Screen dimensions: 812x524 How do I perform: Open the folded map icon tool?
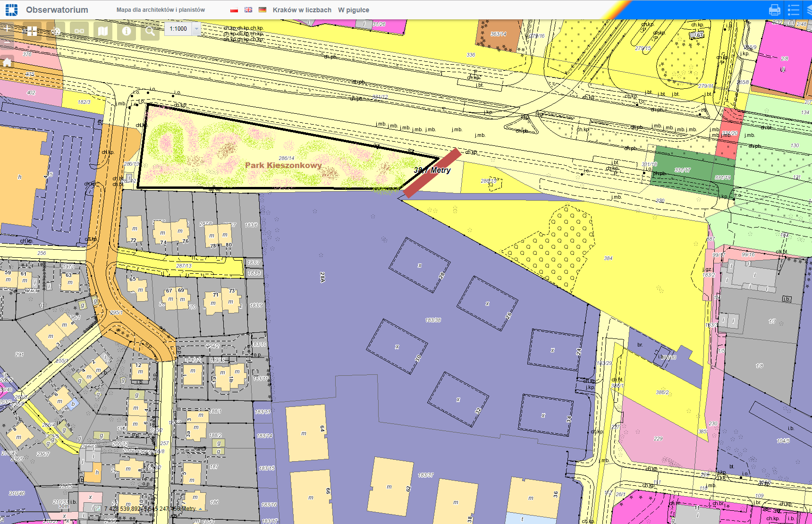(x=103, y=31)
